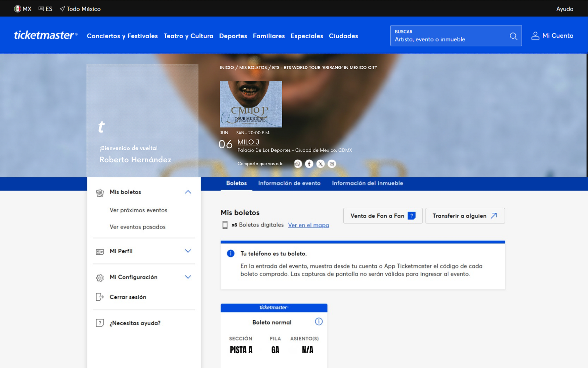Click the ES language icon

tap(41, 9)
